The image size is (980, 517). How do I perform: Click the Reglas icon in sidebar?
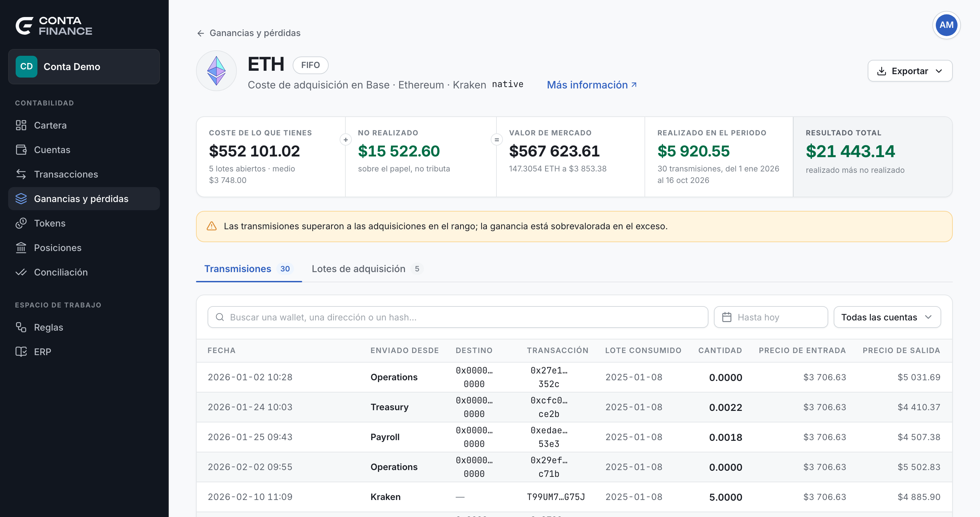(21, 327)
